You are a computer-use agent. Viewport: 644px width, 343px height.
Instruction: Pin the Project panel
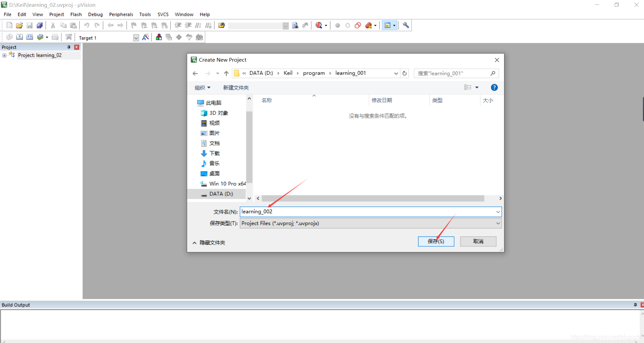tap(69, 47)
